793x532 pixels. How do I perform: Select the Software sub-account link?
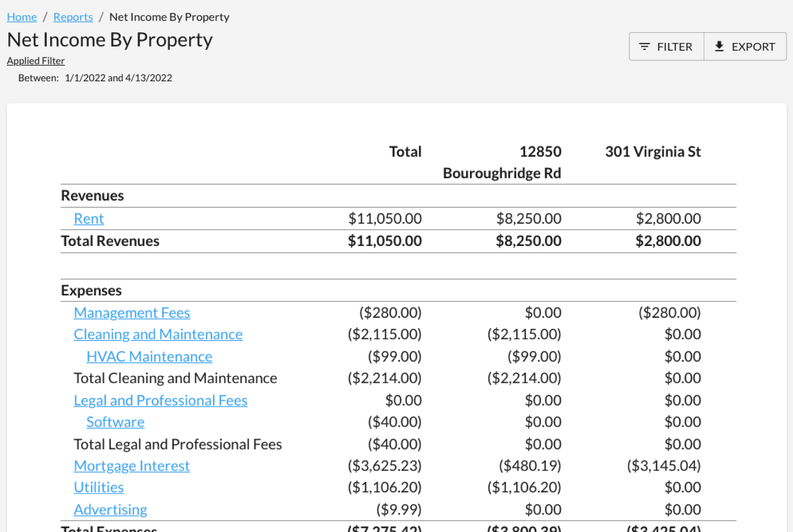click(x=115, y=422)
